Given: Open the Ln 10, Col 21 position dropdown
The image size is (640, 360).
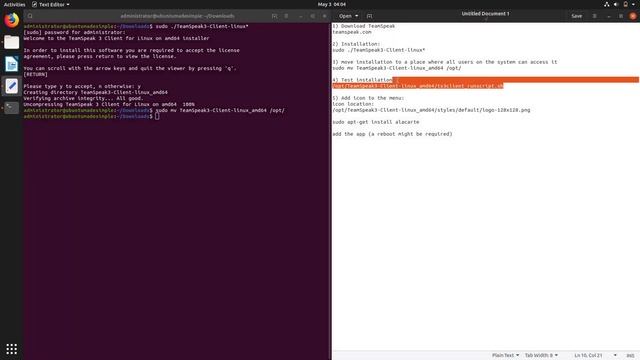Looking at the screenshot, I should [x=595, y=355].
